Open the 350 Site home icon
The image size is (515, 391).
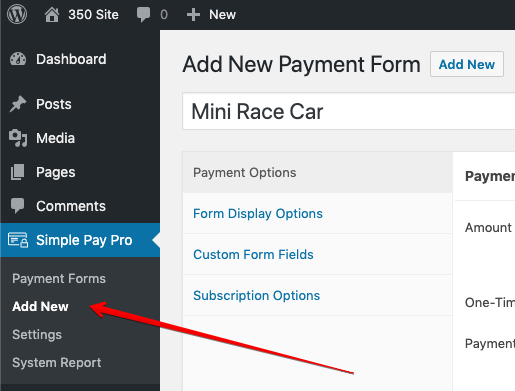(x=52, y=15)
